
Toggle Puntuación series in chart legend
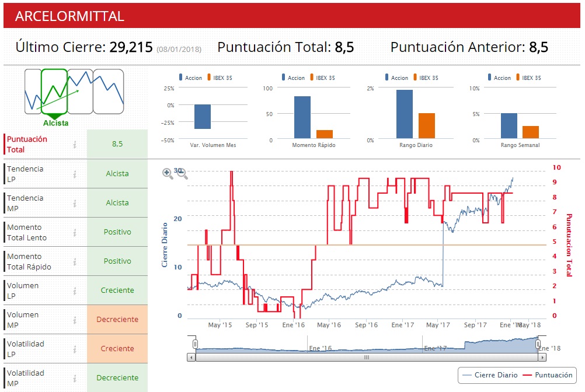coord(548,375)
